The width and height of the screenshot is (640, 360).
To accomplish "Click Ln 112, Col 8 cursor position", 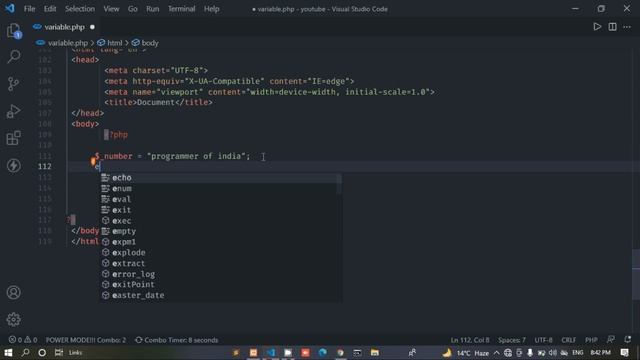I will (470, 340).
